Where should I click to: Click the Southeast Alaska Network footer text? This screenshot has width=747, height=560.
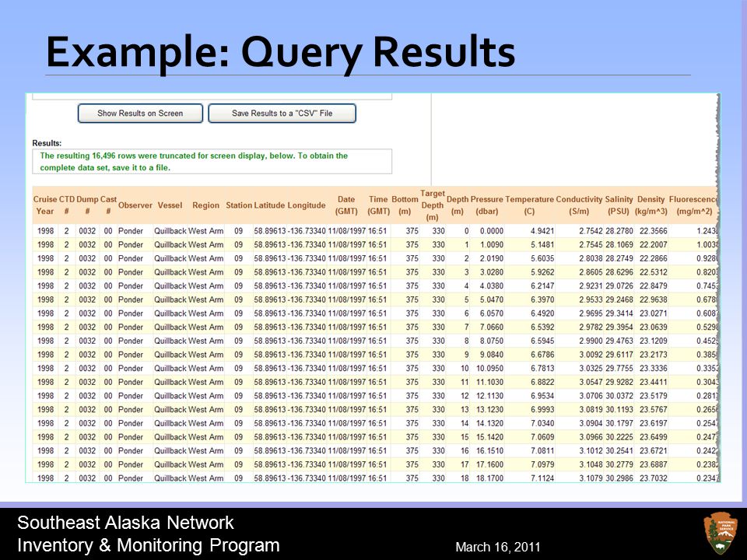click(126, 523)
